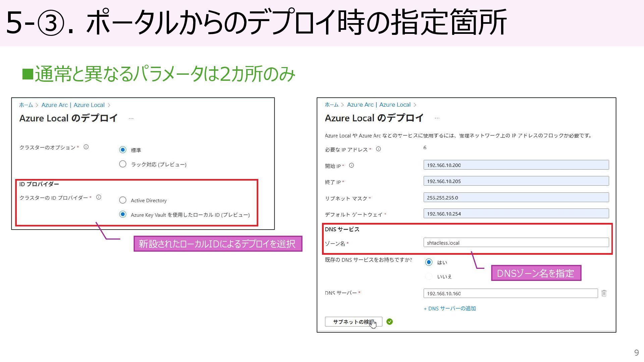This screenshot has height=362, width=644.
Task: Open Azure Arc | Azure Local breadcrumb on right
Action: point(378,105)
